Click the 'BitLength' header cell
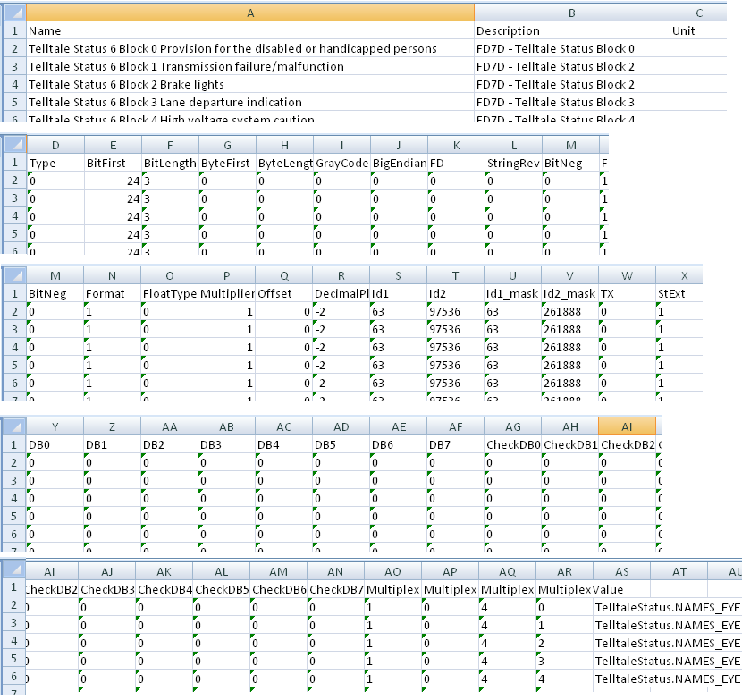Screen dimensions: 742x700 (x=171, y=163)
